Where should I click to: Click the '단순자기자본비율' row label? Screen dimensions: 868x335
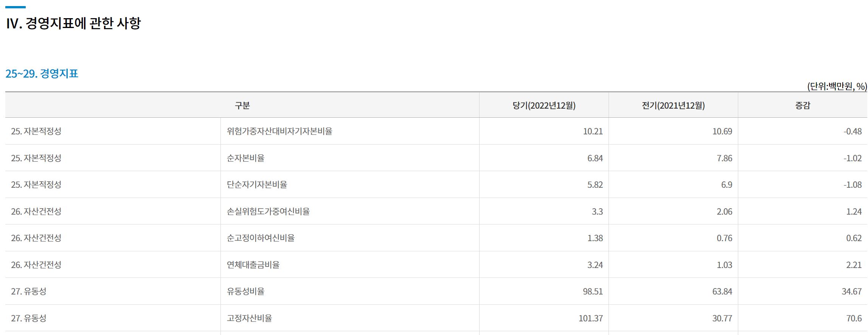(x=257, y=184)
